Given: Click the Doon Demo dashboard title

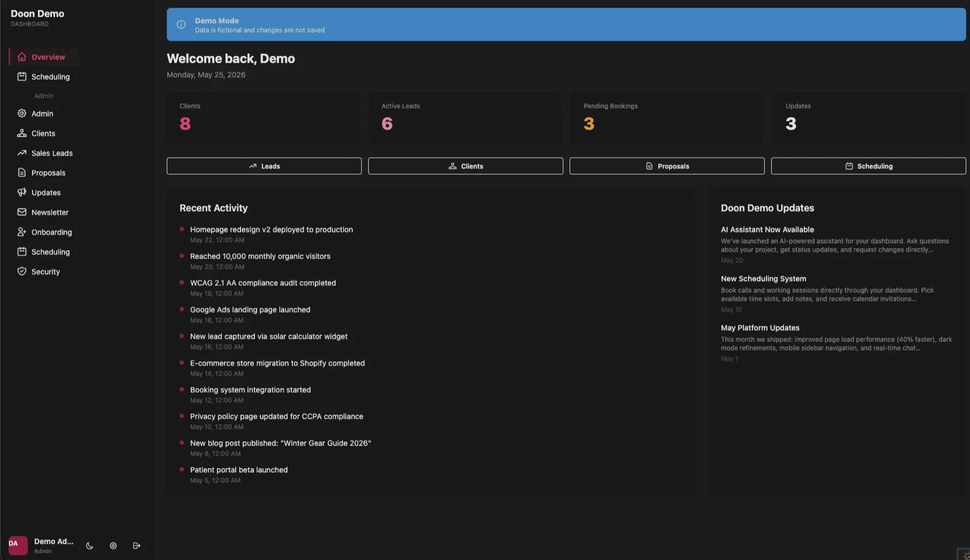Looking at the screenshot, I should [37, 14].
